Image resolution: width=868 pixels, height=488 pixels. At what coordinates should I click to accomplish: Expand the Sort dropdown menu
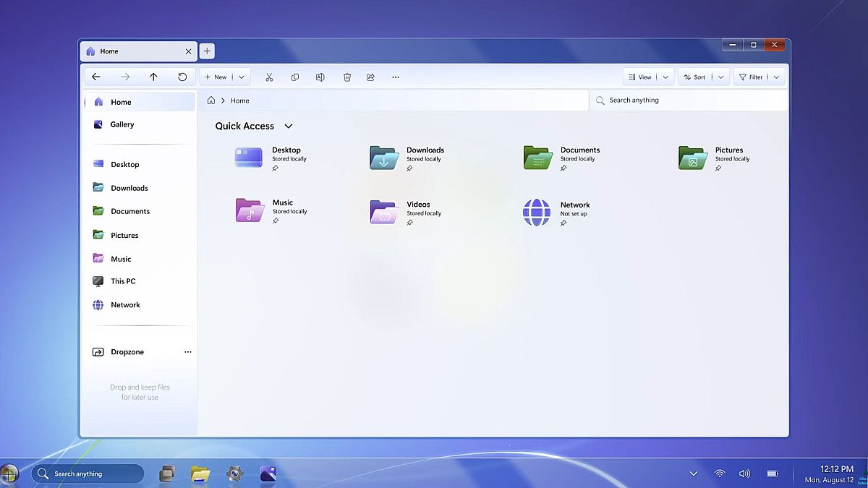720,77
